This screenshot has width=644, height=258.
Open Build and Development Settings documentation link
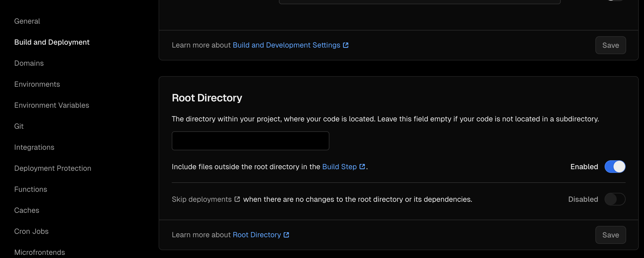pos(286,45)
